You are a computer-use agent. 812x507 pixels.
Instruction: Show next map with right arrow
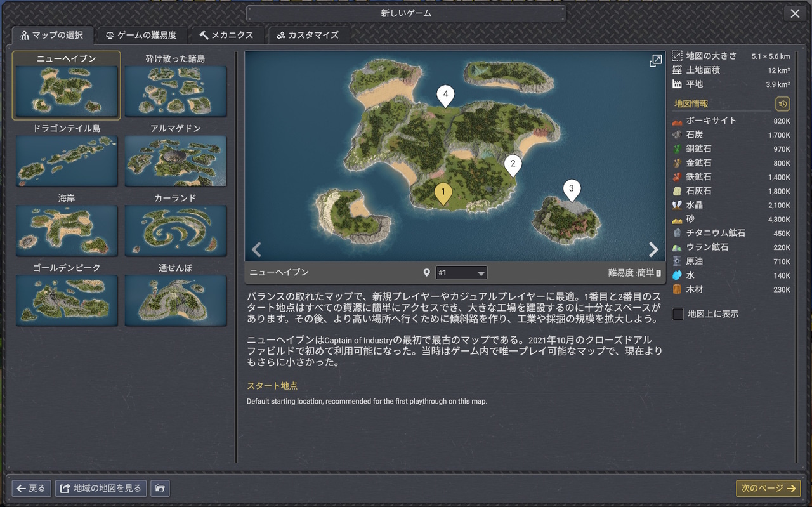pyautogui.click(x=653, y=249)
